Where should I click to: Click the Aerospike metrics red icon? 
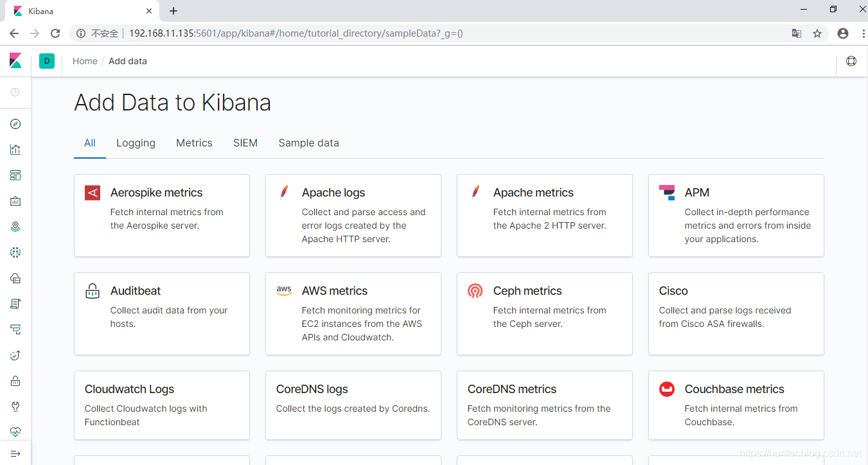[x=93, y=193]
